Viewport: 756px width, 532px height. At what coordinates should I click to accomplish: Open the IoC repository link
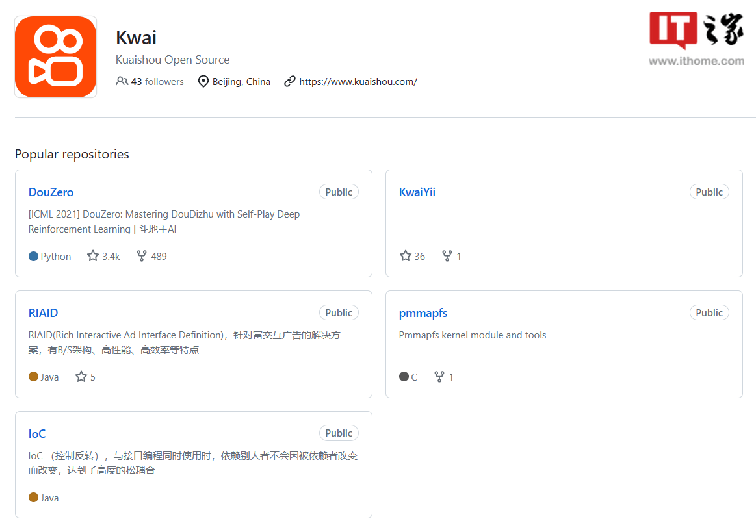click(37, 434)
